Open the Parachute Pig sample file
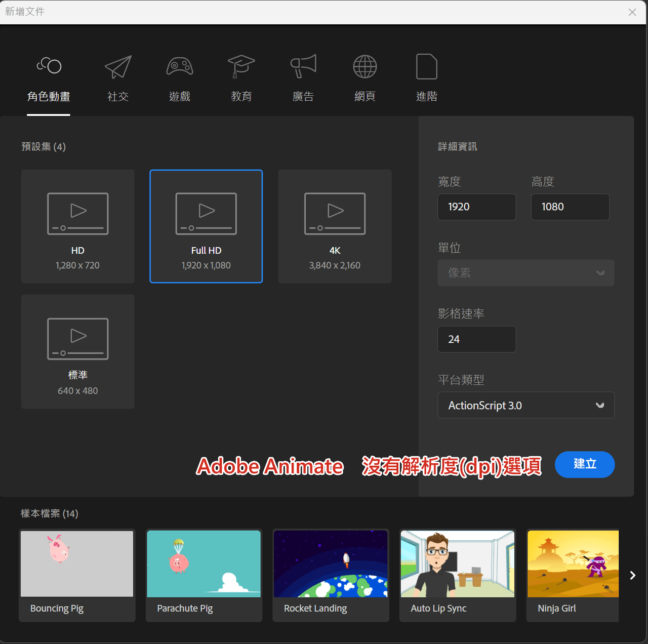This screenshot has width=648, height=644. (204, 575)
